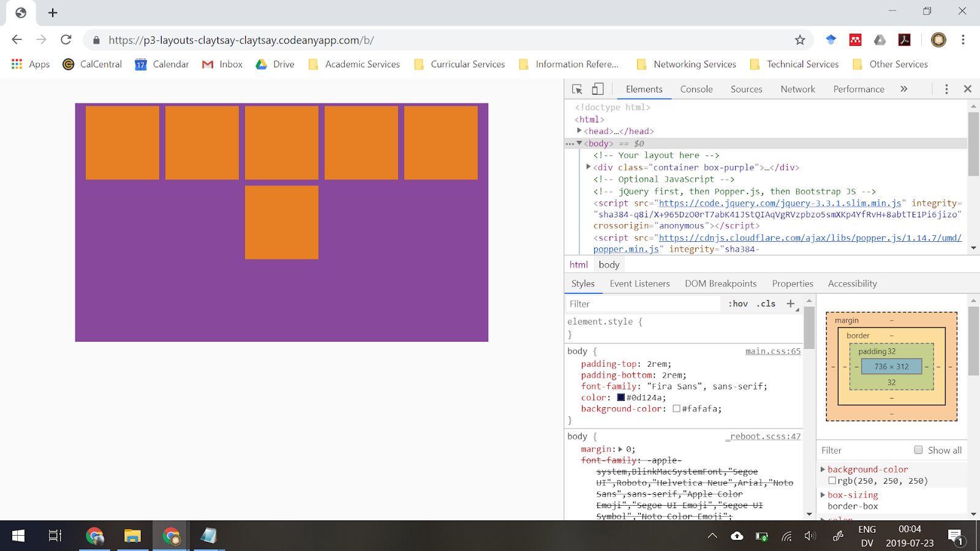The height and width of the screenshot is (551, 980).
Task: Open Task View on the taskbar
Action: click(x=55, y=536)
